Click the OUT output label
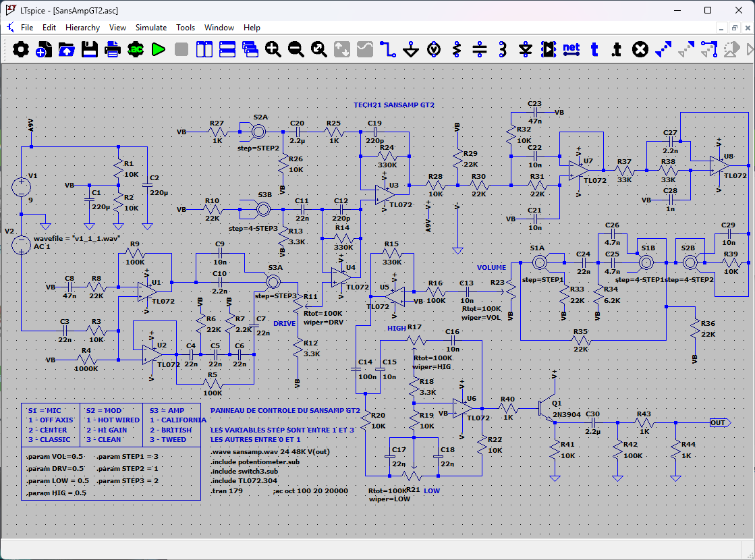Viewport: 755px width, 560px height. coord(720,423)
